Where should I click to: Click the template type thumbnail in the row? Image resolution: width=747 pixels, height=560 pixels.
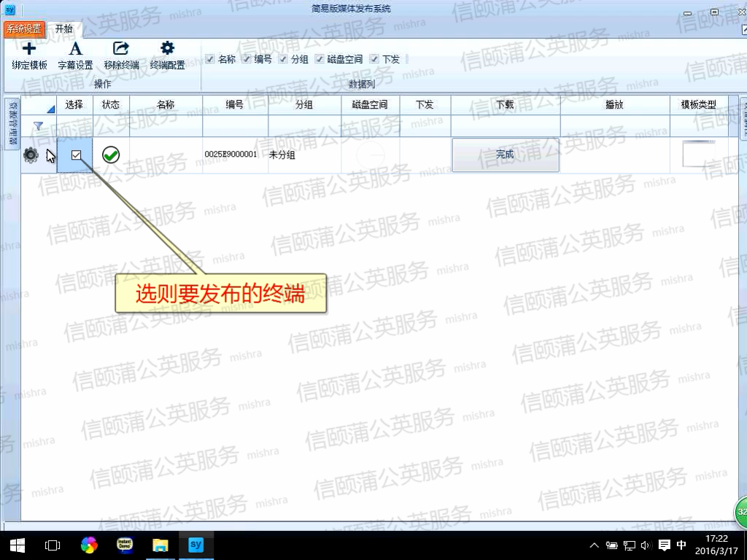coord(699,154)
